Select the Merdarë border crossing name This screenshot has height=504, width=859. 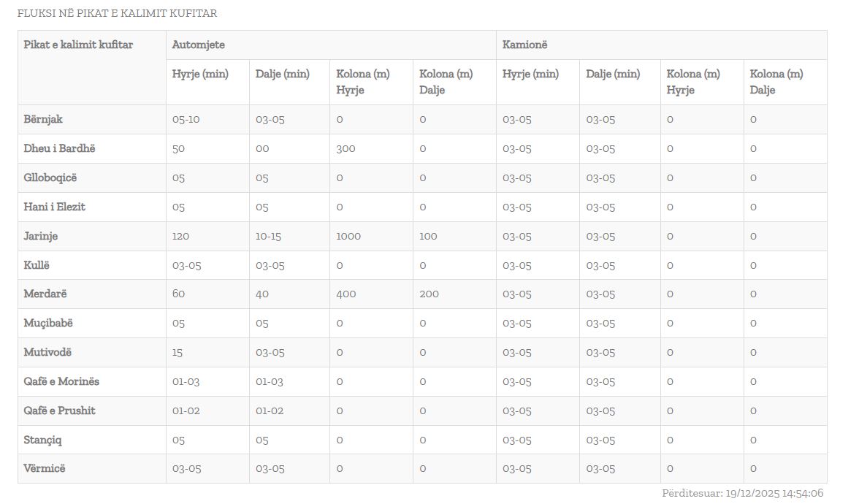(x=45, y=294)
